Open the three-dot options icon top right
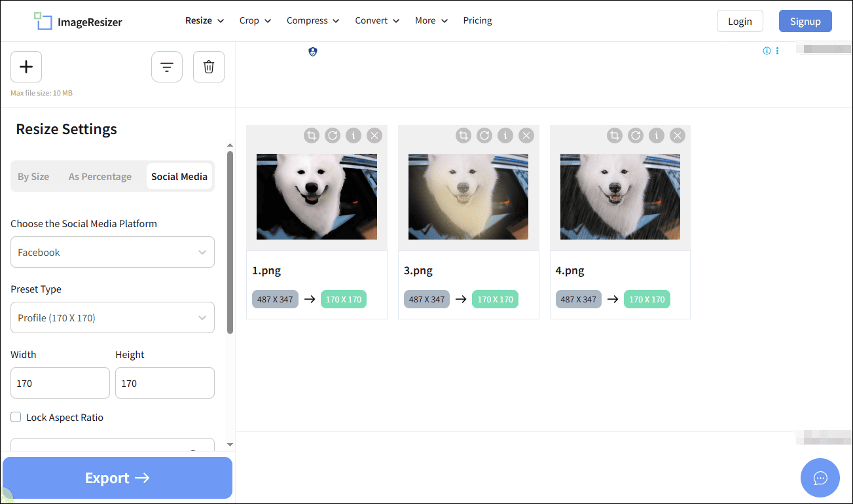853x504 pixels. click(x=777, y=50)
